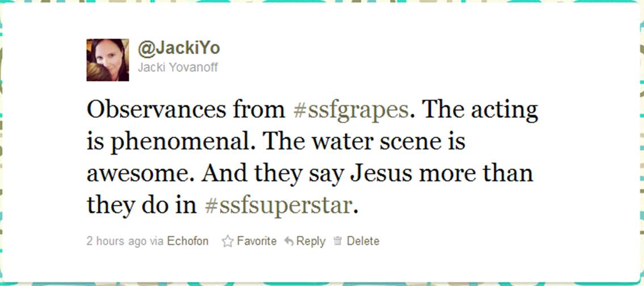Open the 2 hours ago timestamp
Screen dimensions: 644x286
pyautogui.click(x=116, y=241)
